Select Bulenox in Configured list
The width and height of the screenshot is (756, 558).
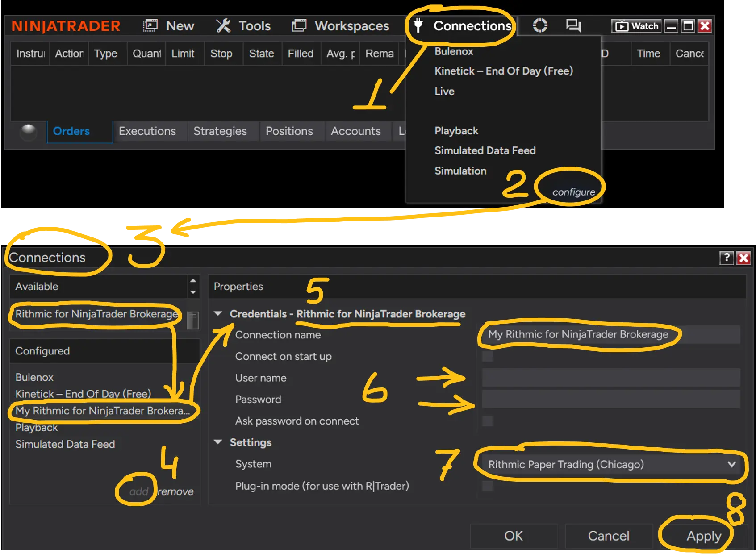tap(34, 377)
